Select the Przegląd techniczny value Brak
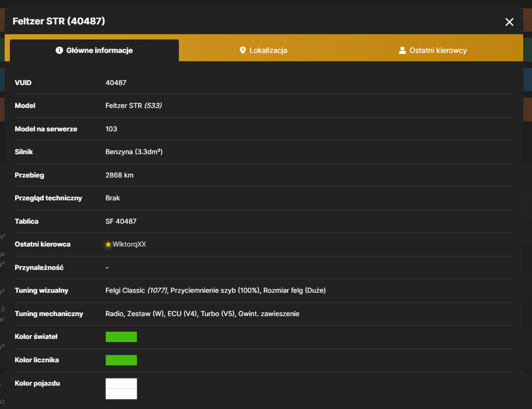This screenshot has height=409, width=532. coord(113,198)
